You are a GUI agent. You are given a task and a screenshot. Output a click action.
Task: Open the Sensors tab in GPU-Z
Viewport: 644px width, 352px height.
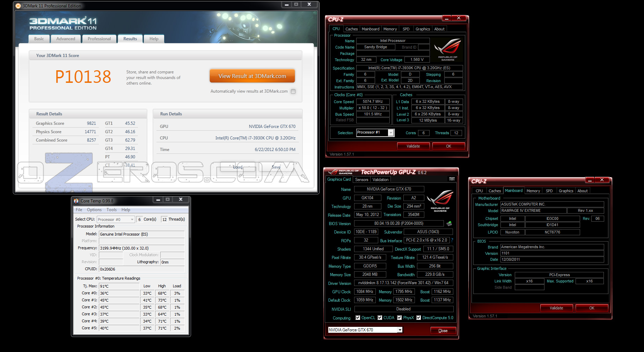click(362, 180)
